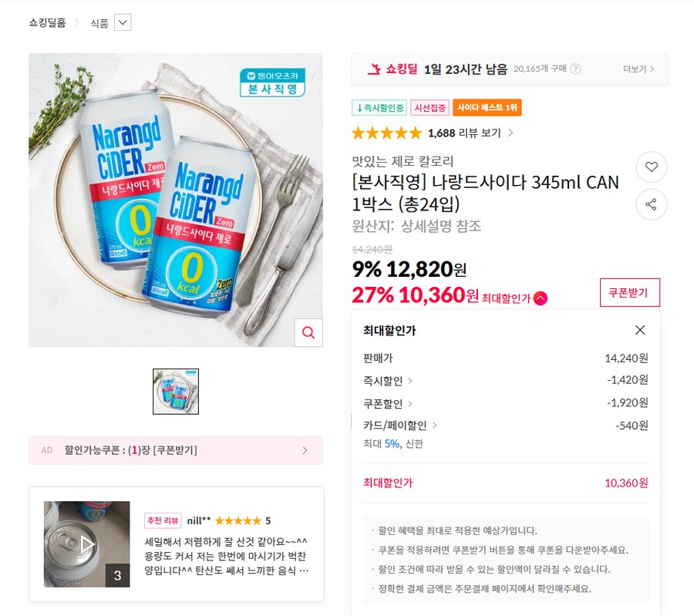Toggle the wishlist heart for this product
694x616 pixels.
(652, 167)
